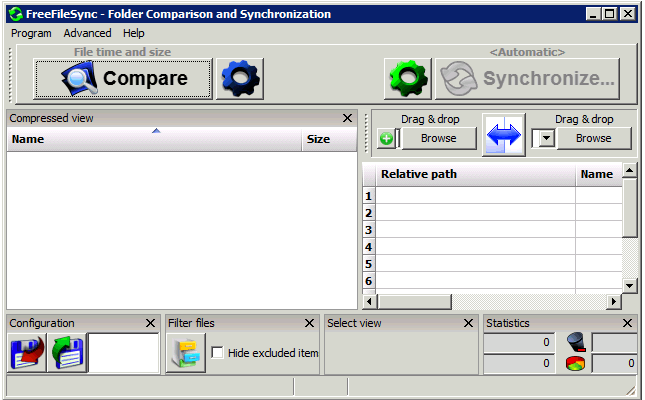Click the configuration history list box

pyautogui.click(x=124, y=353)
